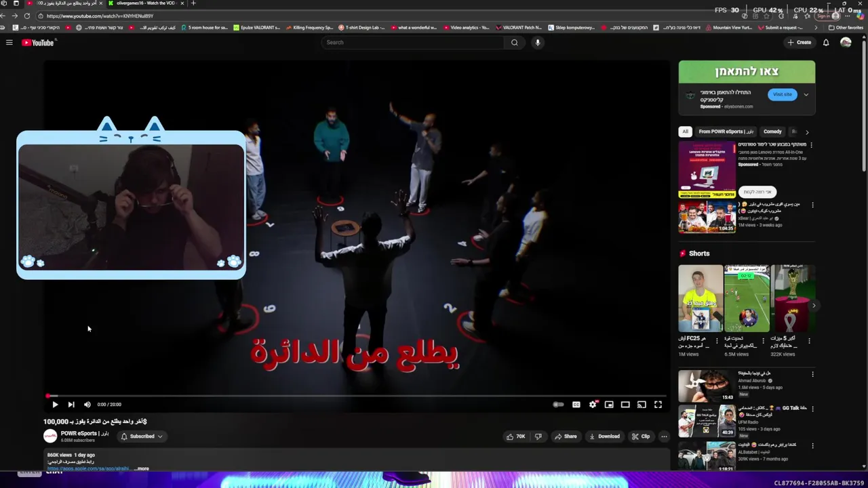
Task: Open the Mountain View Yurt bookmark
Action: pos(729,28)
